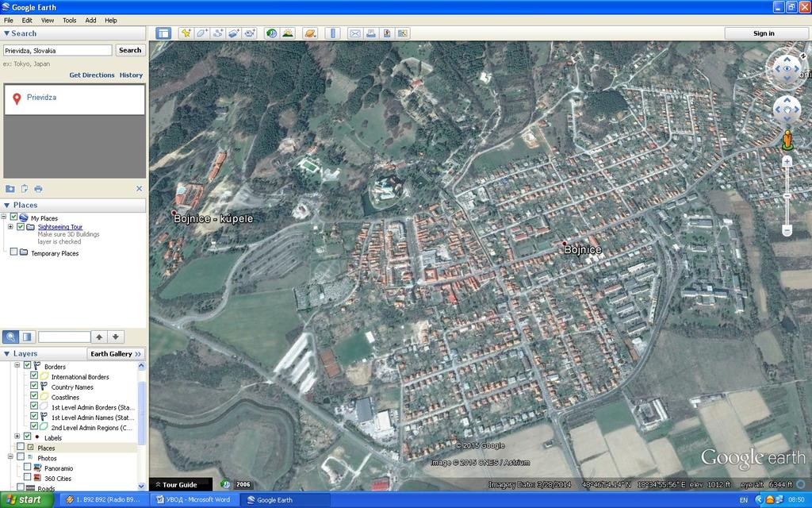812x508 pixels.
Task: Click the Look joystick eye control
Action: [x=787, y=68]
